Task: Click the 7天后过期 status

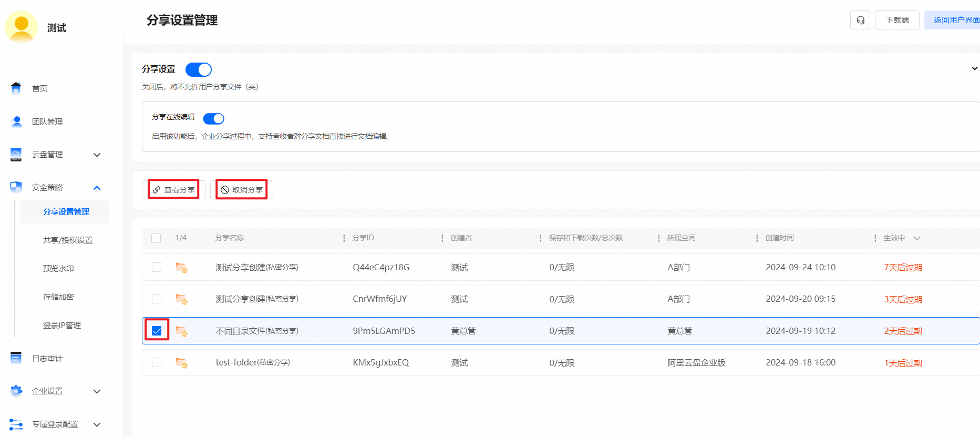Action: point(903,267)
